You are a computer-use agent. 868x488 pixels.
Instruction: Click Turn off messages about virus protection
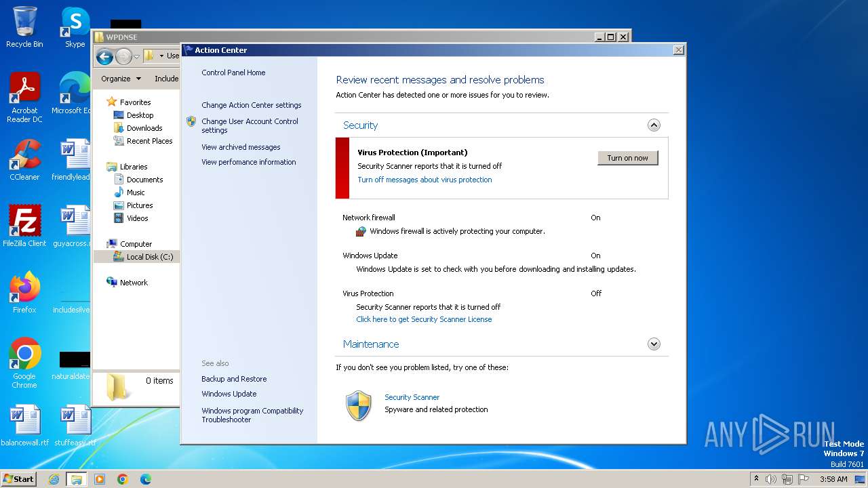[425, 180]
